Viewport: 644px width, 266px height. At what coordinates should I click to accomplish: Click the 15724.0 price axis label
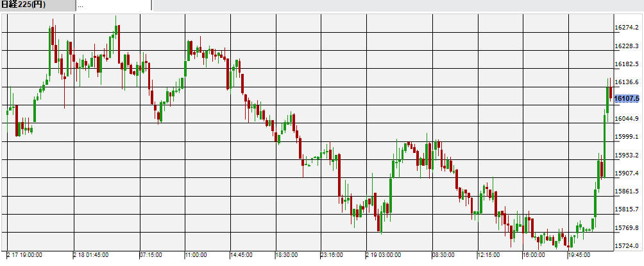627,246
